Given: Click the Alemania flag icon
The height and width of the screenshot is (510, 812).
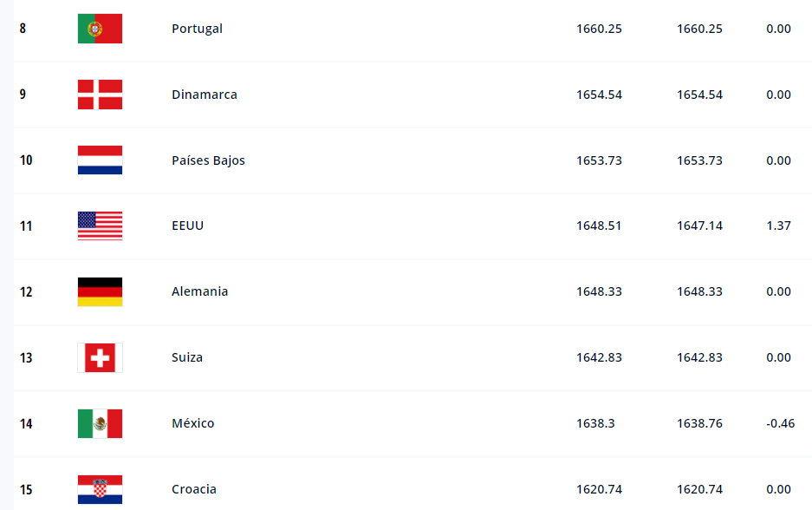Looking at the screenshot, I should (100, 291).
